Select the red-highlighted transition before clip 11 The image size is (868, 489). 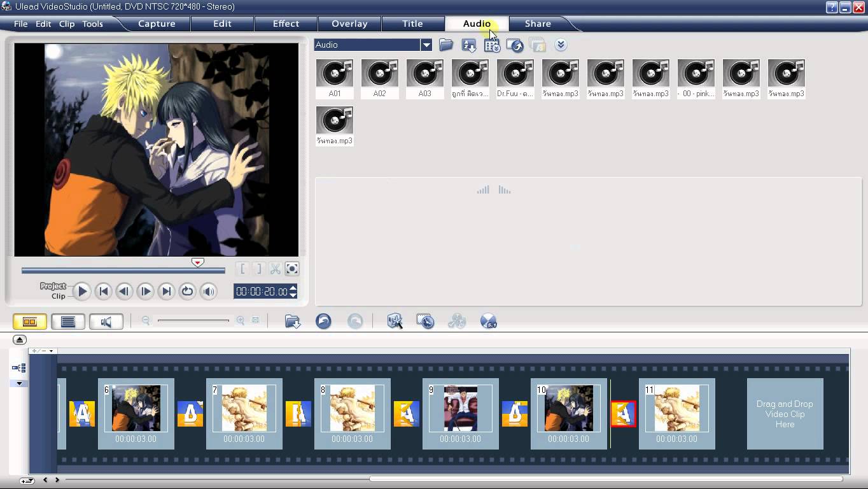click(623, 414)
